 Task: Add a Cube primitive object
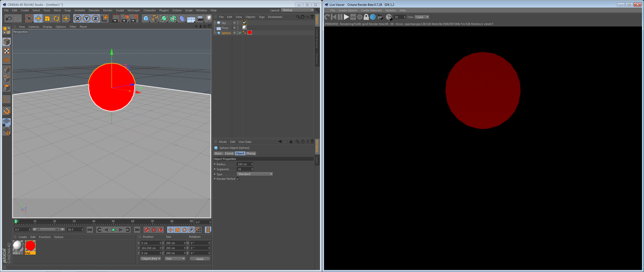click(146, 18)
